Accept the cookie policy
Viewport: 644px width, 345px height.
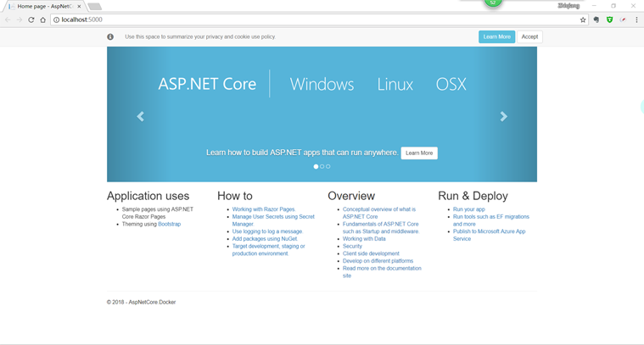tap(529, 37)
